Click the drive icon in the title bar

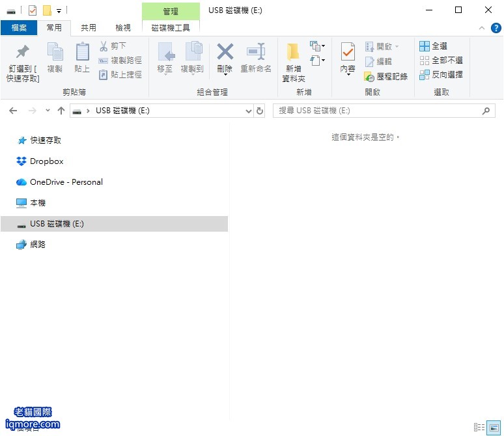[x=11, y=11]
